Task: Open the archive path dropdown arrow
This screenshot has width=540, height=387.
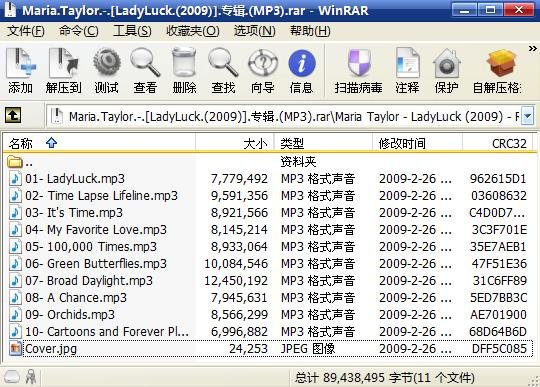Action: point(528,117)
